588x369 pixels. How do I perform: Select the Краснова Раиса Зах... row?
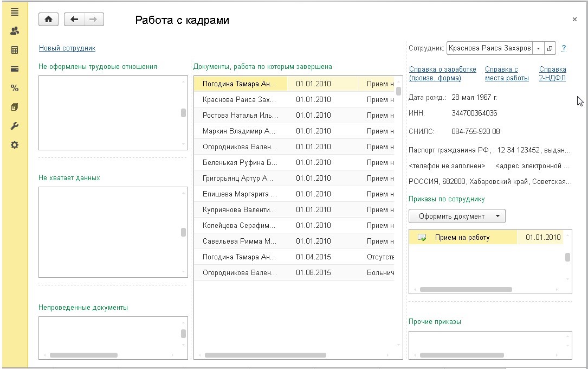[x=294, y=100]
